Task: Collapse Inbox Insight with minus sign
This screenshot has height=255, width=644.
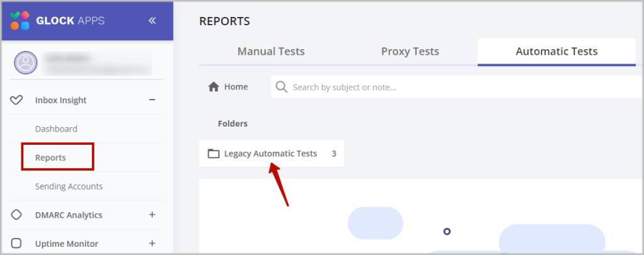Action: point(152,100)
